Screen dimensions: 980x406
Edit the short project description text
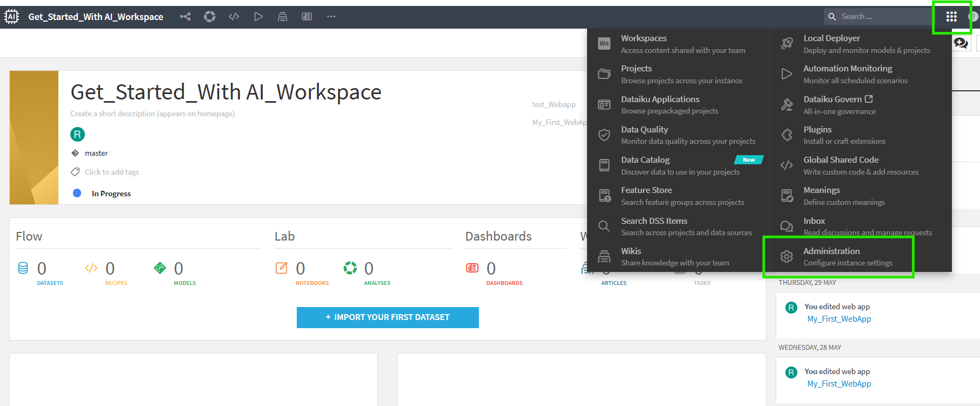click(152, 114)
